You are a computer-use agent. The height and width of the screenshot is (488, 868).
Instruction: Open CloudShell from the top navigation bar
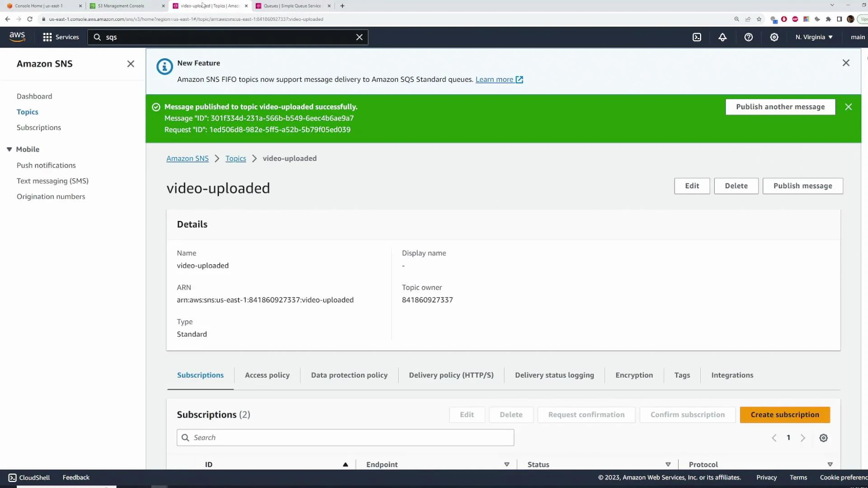pos(697,37)
